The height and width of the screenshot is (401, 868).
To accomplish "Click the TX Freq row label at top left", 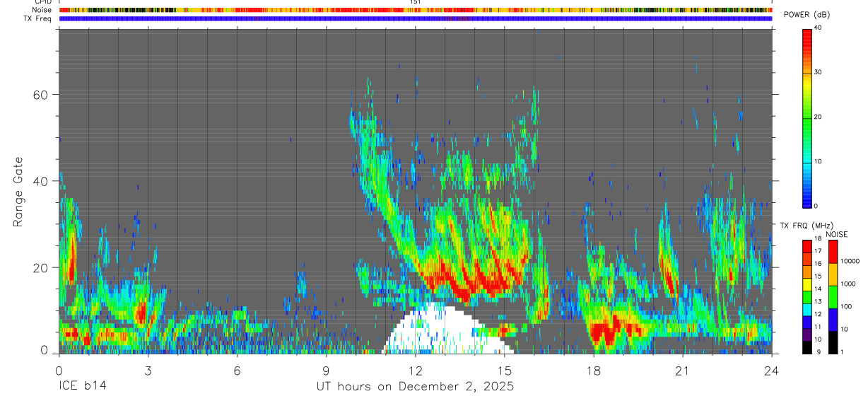I will click(x=38, y=18).
